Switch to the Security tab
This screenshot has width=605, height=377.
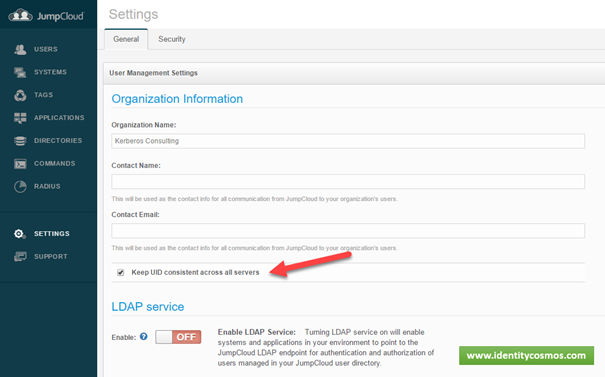[x=172, y=39]
